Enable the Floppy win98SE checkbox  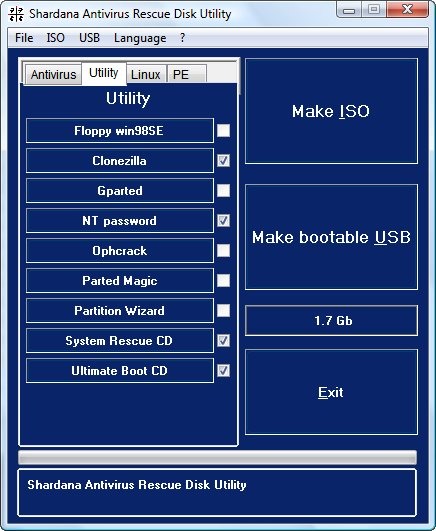coord(223,131)
